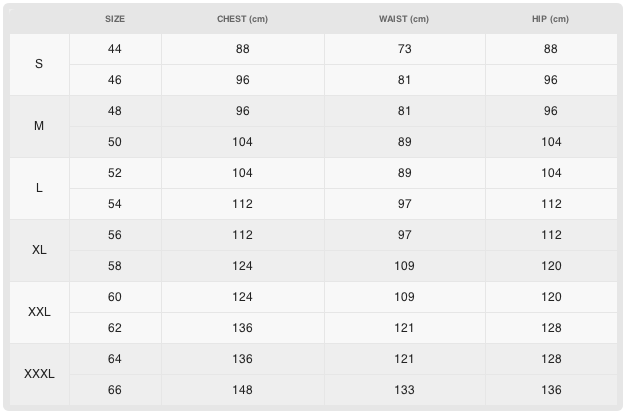Select the M size label

39,126
